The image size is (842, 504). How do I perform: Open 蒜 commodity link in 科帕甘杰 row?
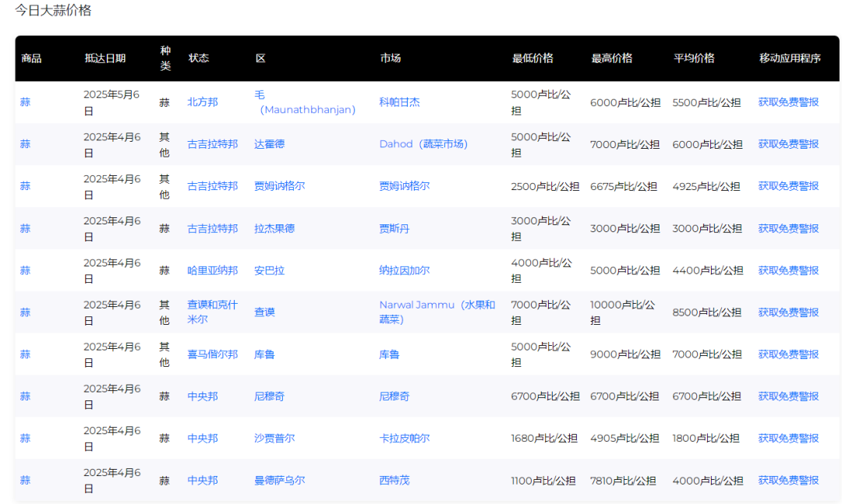point(25,102)
